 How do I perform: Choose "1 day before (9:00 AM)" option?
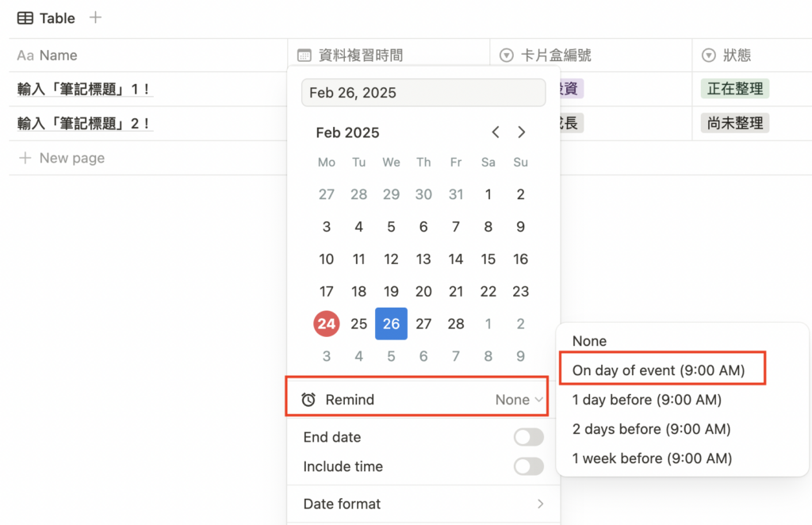pyautogui.click(x=646, y=400)
